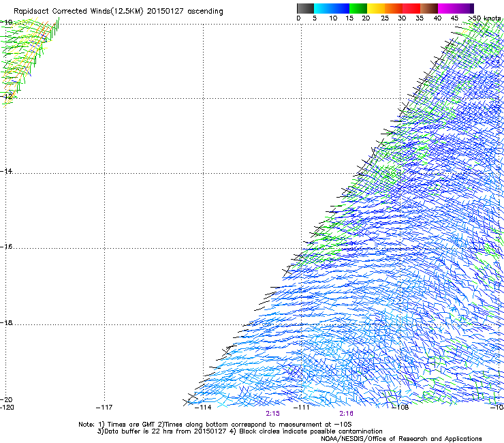Click the green 15-20 knots color segment

pyautogui.click(x=358, y=8)
